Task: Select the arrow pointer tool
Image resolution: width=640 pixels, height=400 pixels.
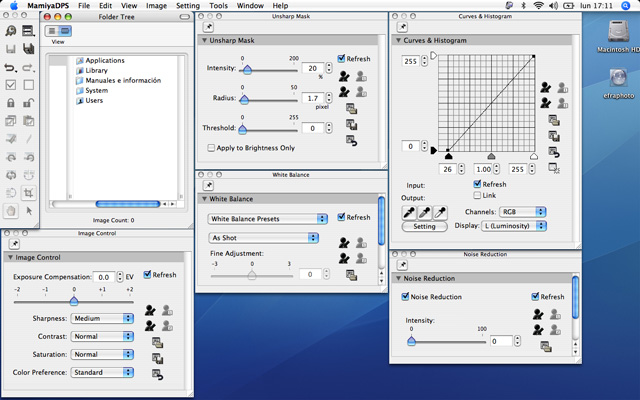Action: click(29, 211)
